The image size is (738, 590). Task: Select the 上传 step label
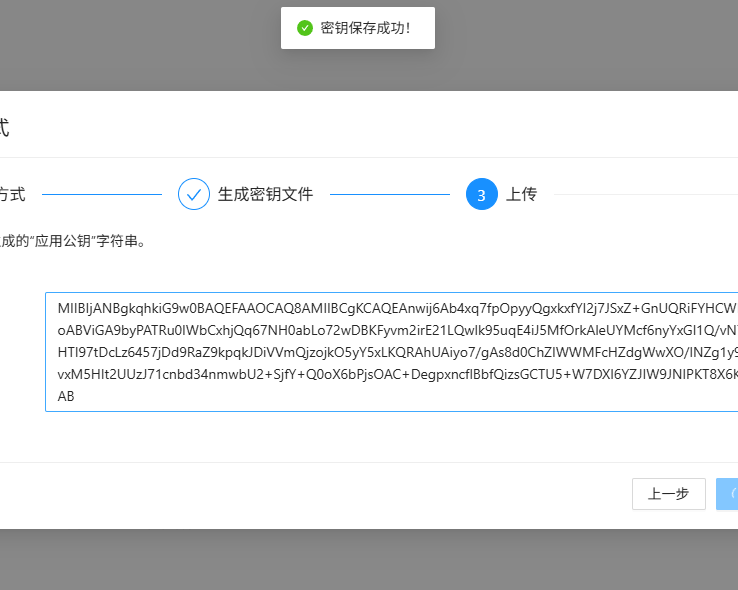[521, 194]
